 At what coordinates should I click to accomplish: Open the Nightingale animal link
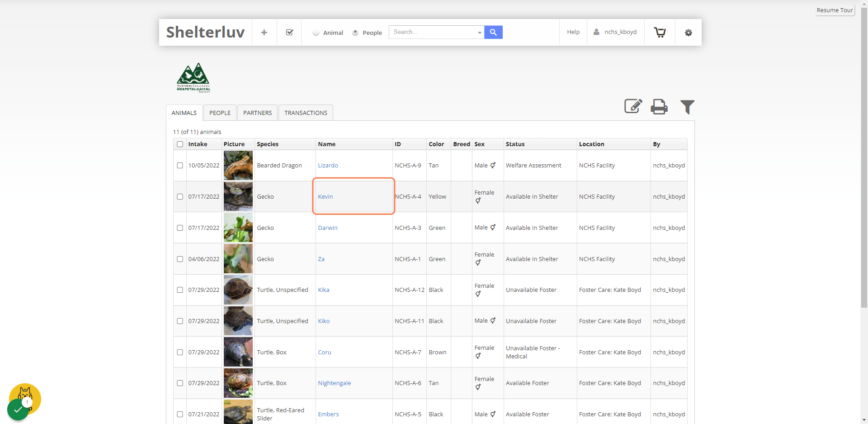pyautogui.click(x=335, y=383)
